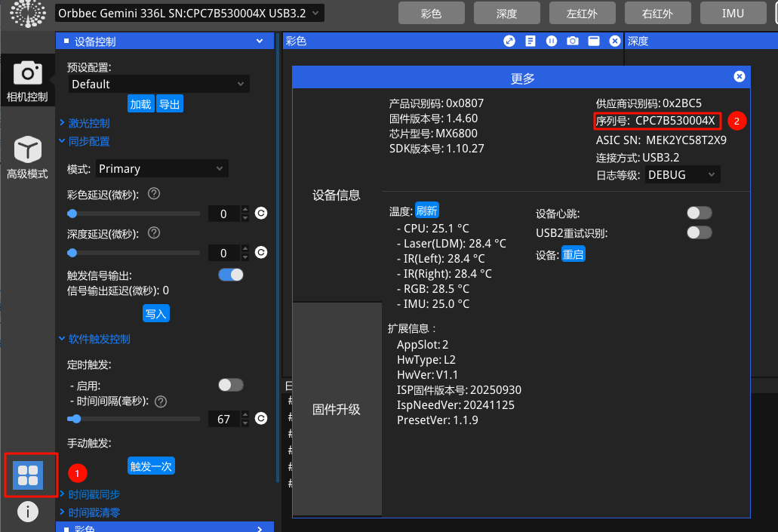Reset the 彩色延迟 value with its reset icon
This screenshot has height=532, width=778.
(261, 214)
